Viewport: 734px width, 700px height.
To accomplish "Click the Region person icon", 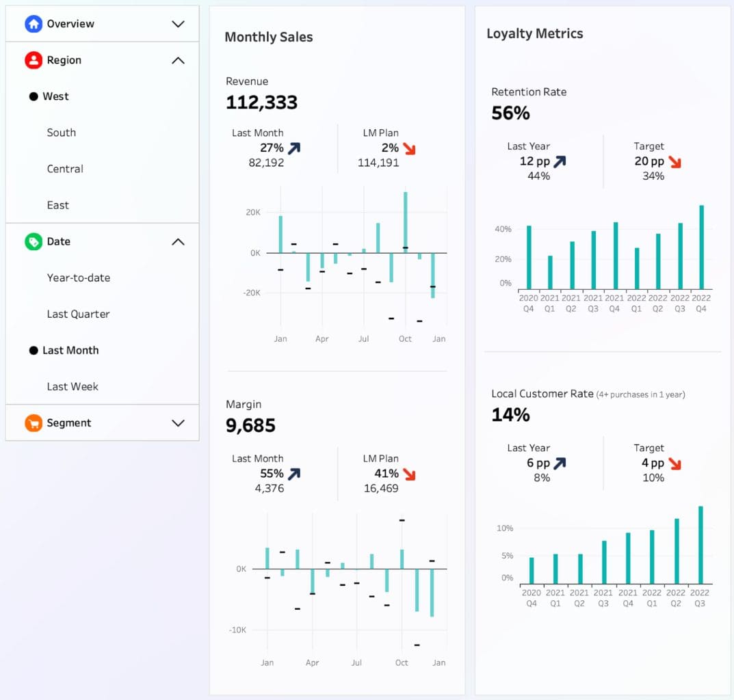I will click(34, 60).
